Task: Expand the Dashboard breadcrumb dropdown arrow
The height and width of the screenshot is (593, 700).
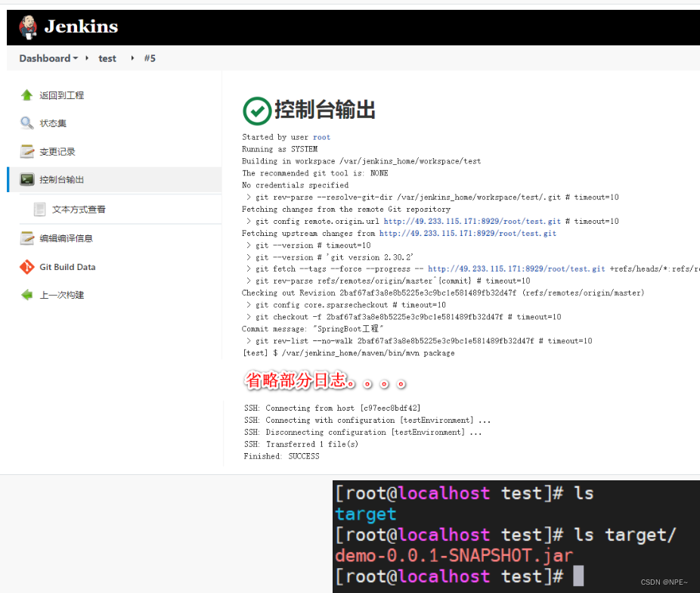Action: (76, 58)
